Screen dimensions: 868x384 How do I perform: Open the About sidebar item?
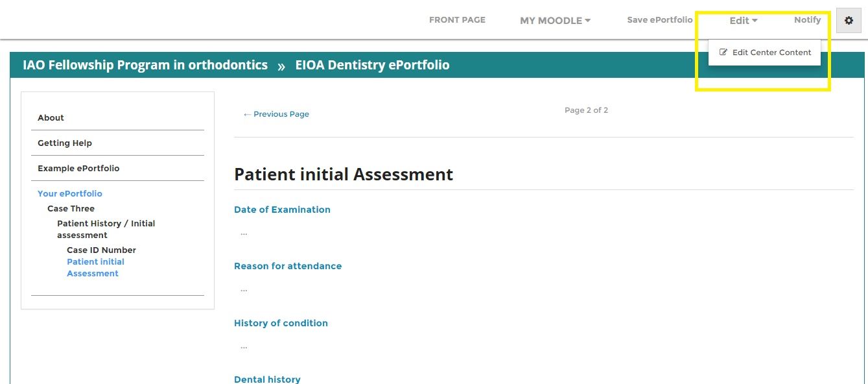51,118
